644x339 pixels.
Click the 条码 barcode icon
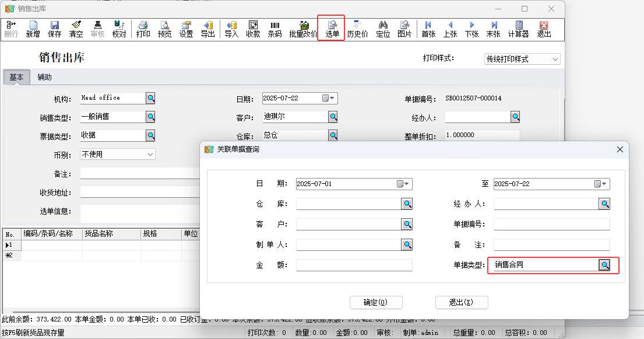pyautogui.click(x=275, y=29)
